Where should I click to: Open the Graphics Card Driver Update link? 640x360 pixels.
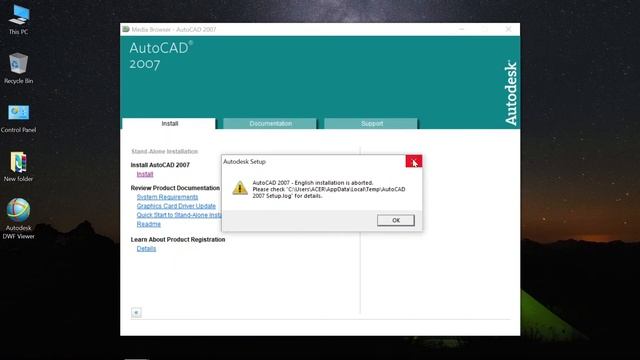[x=176, y=206]
